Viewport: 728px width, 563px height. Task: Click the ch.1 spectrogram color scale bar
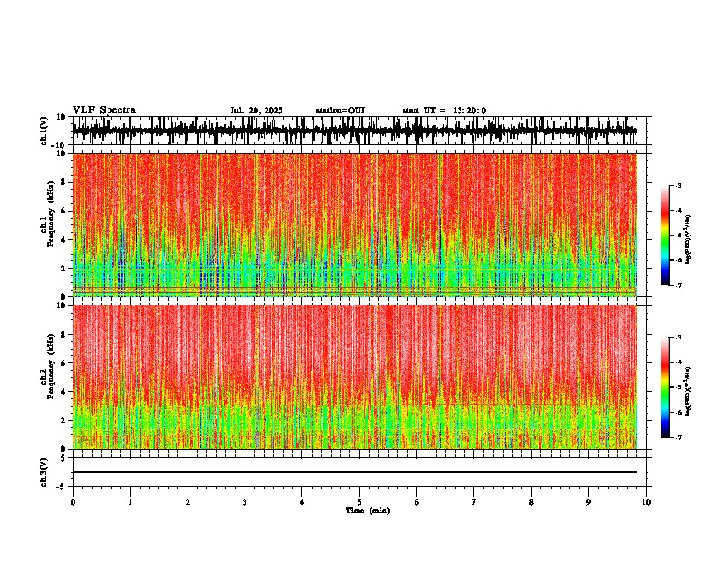[x=665, y=236]
